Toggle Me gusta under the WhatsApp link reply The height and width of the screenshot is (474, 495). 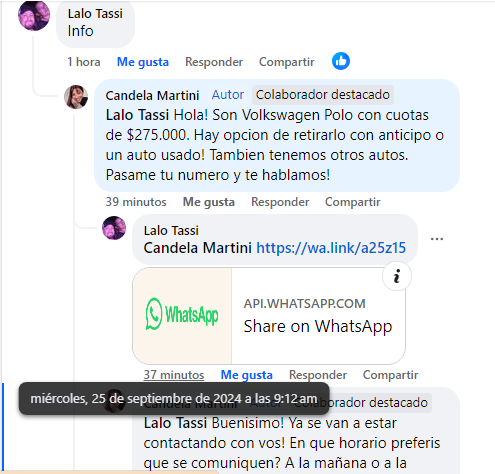(247, 375)
